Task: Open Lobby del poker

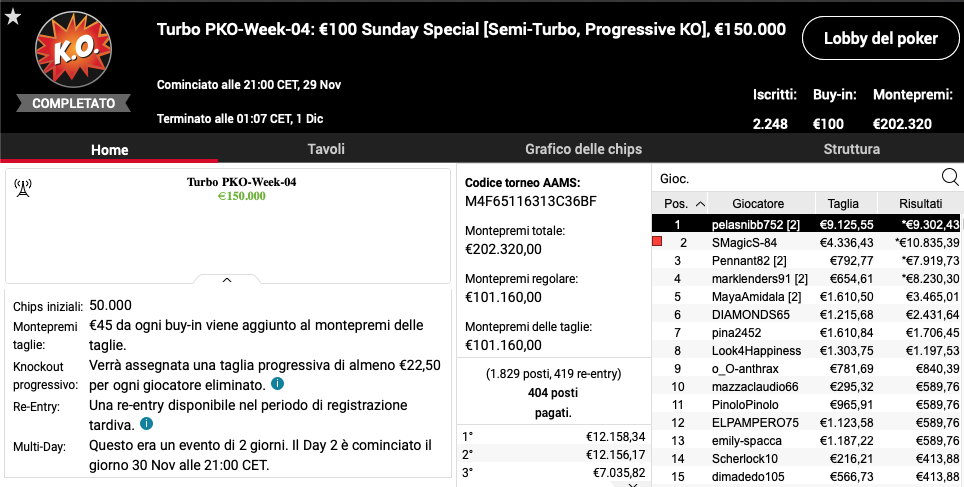Action: pos(880,38)
